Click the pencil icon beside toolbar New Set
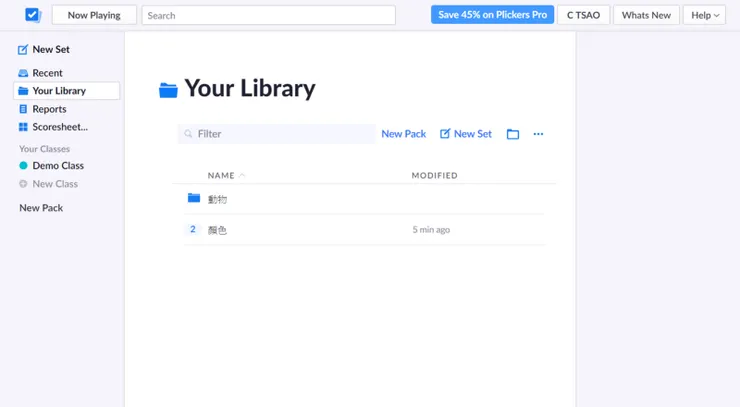Image resolution: width=740 pixels, height=407 pixels. [445, 134]
